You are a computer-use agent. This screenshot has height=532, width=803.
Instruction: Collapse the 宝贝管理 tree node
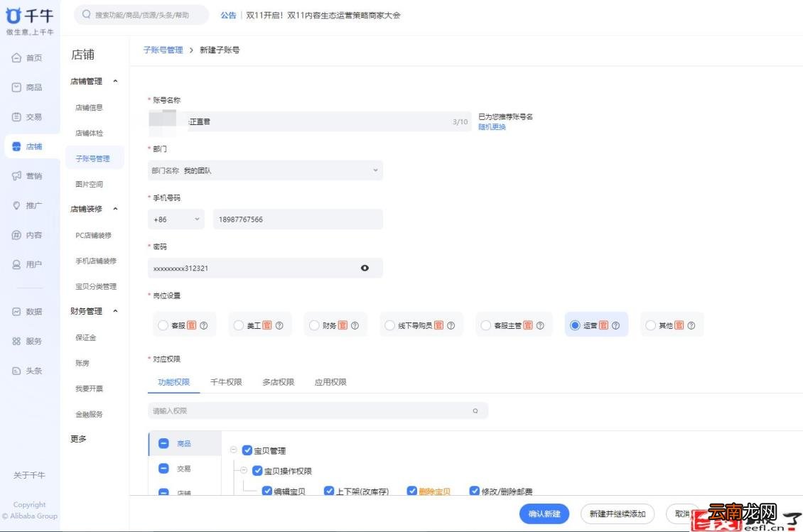[x=234, y=450]
